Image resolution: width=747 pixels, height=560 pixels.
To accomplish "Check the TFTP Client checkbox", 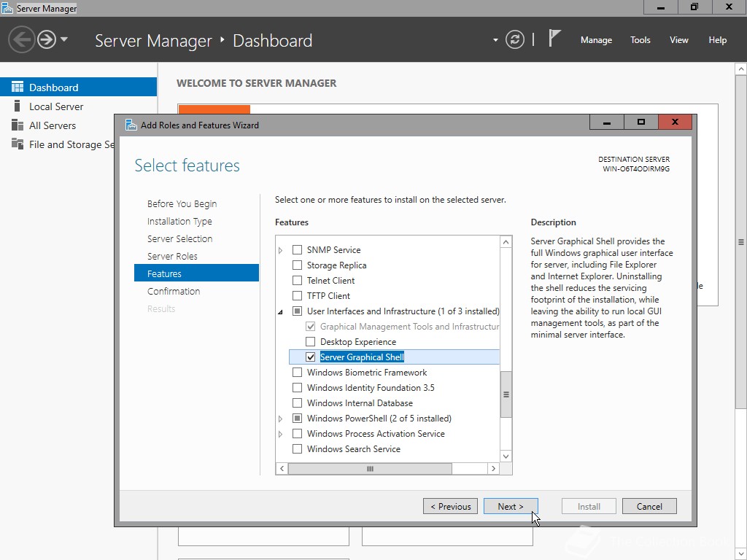I will pos(298,295).
